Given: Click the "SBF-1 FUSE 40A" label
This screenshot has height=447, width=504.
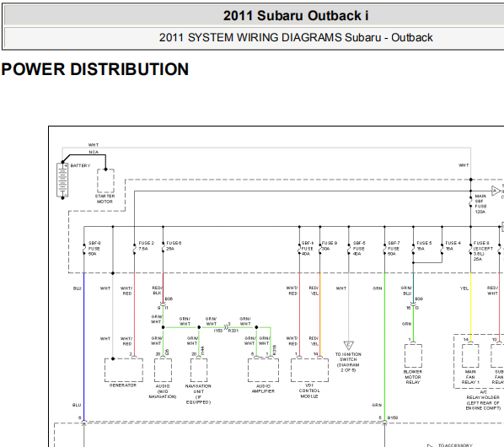Looking at the screenshot, I should (x=308, y=249).
